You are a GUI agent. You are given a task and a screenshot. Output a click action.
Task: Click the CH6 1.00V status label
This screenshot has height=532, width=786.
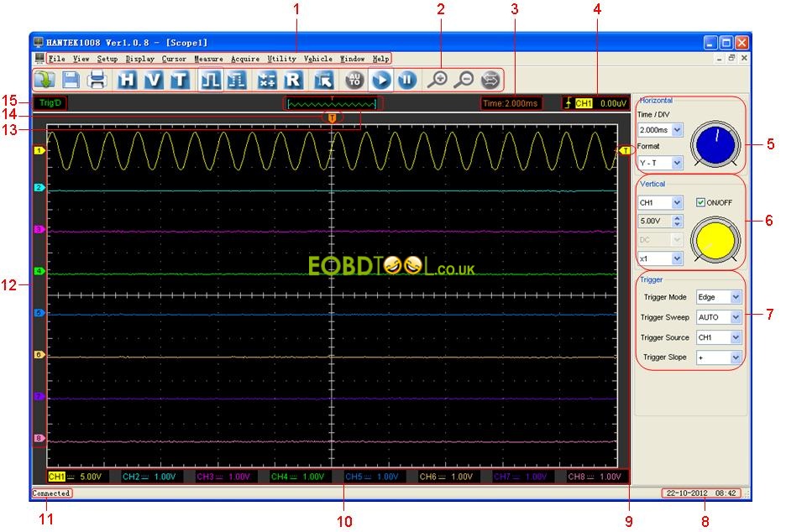point(446,477)
